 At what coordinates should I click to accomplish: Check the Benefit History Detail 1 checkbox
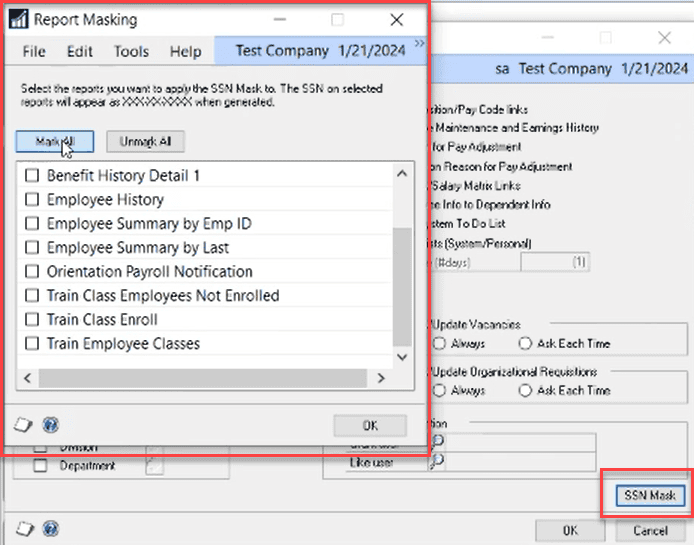32,175
